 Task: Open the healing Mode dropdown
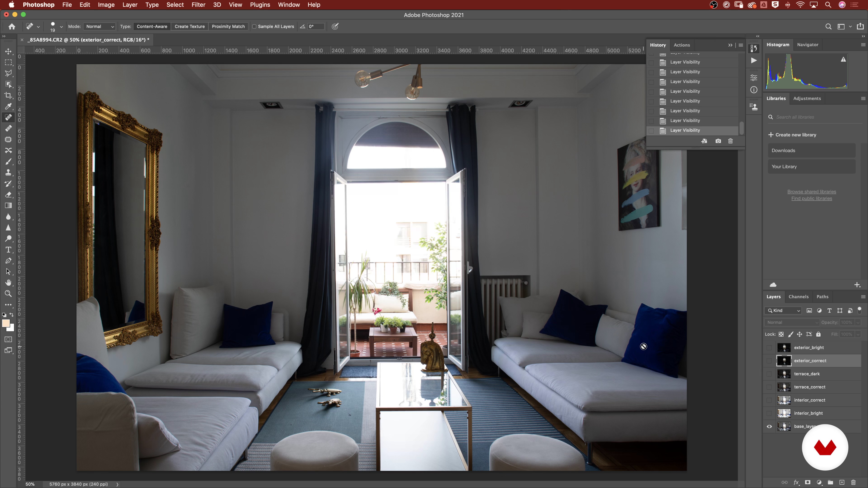pyautogui.click(x=99, y=26)
